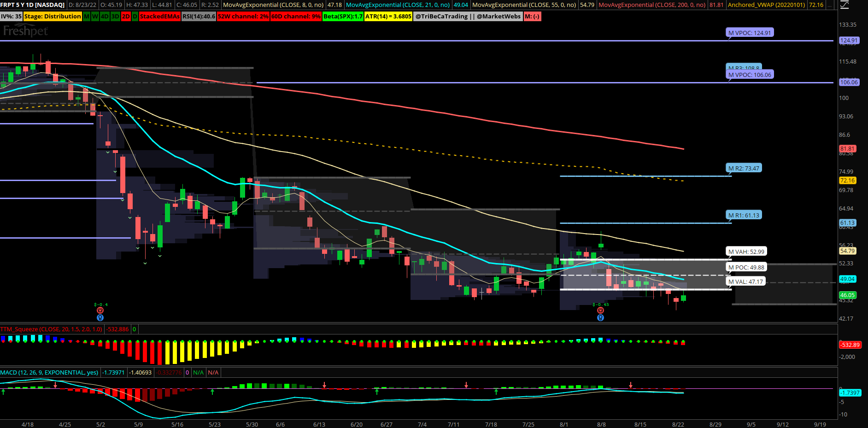The image size is (868, 428).
Task: Click the IV%: 35 label
Action: coord(11,16)
